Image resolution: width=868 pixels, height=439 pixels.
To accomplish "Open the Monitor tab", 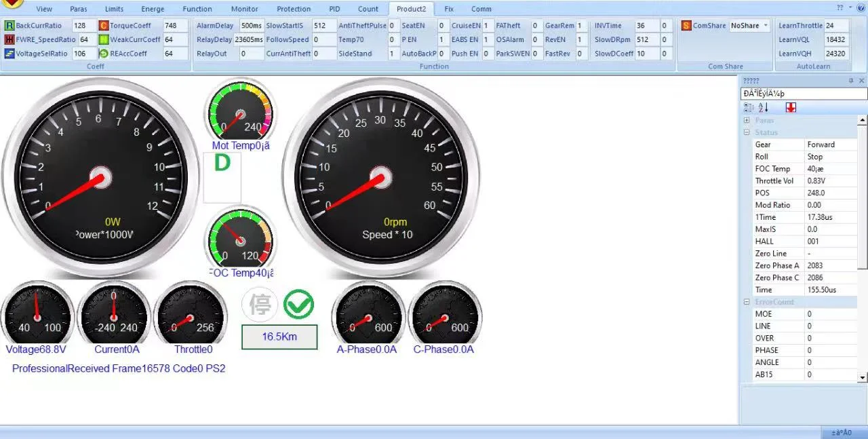I will tap(244, 9).
